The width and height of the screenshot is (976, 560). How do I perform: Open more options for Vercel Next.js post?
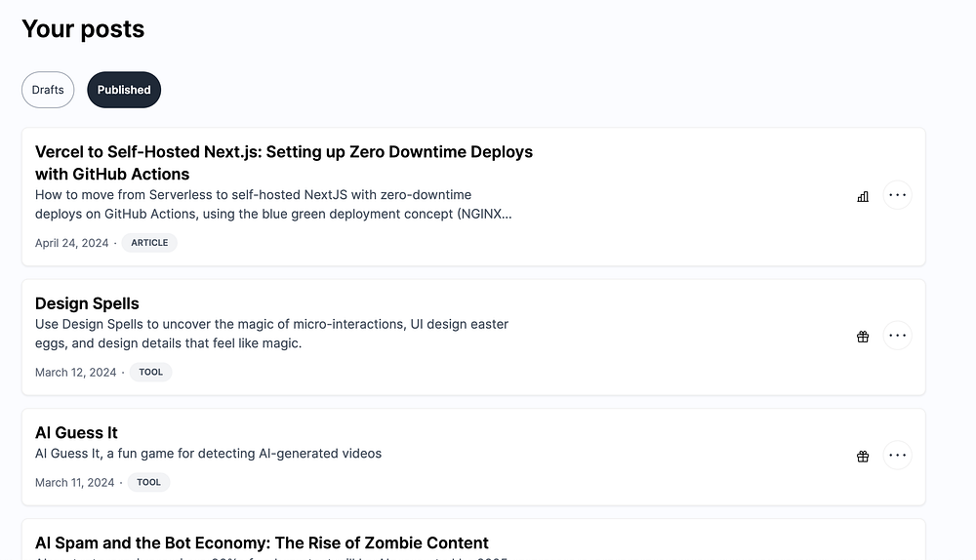[898, 195]
